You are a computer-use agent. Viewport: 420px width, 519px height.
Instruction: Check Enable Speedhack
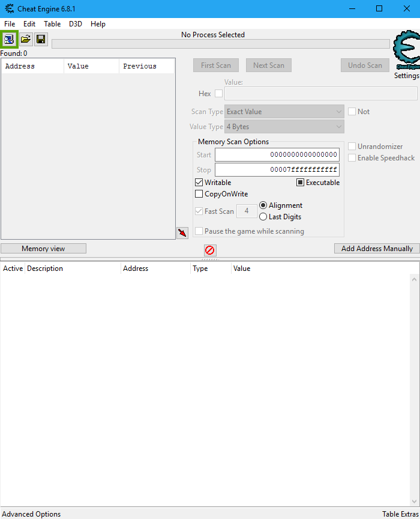click(352, 158)
